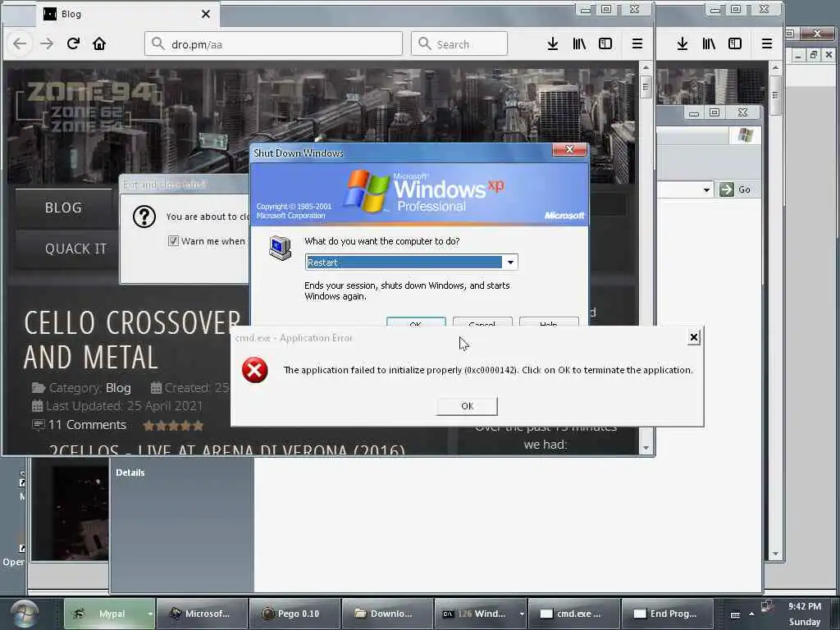Click the CELLO CROSSOVER AND METAL article title
Image resolution: width=840 pixels, height=630 pixels.
[132, 340]
